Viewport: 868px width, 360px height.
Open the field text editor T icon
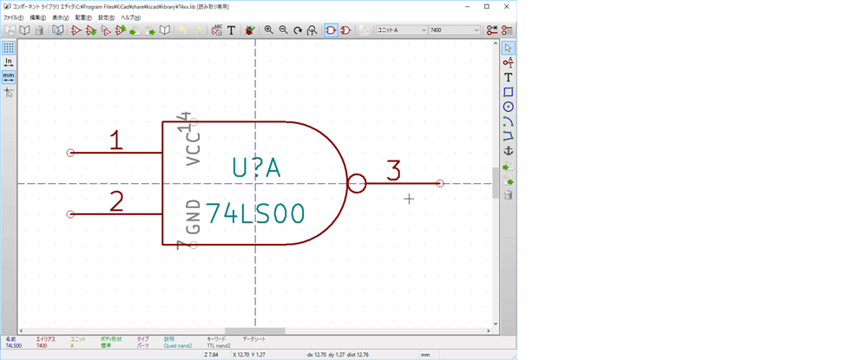click(232, 29)
